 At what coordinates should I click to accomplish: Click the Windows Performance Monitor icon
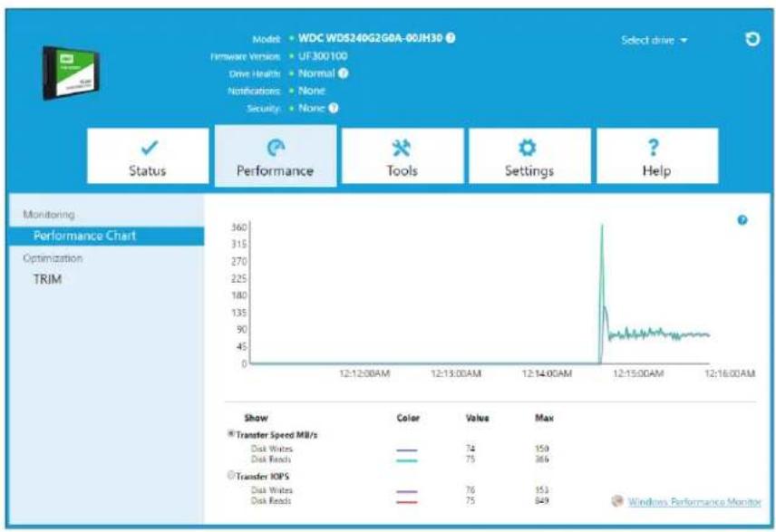616,501
